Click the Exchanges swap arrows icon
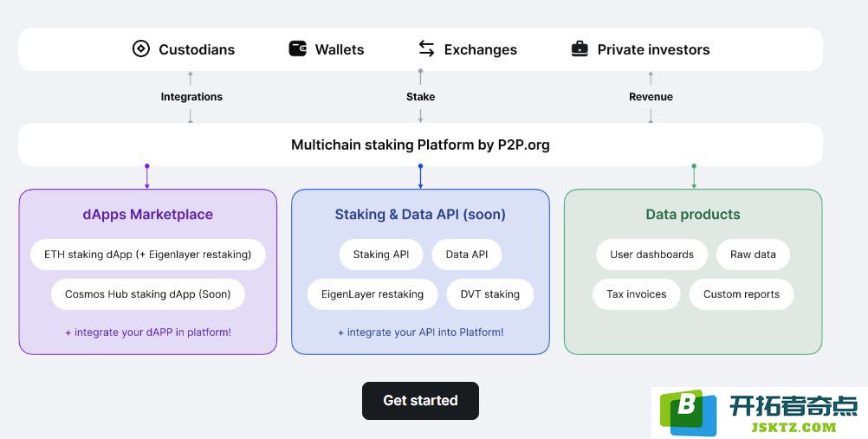 click(x=426, y=48)
